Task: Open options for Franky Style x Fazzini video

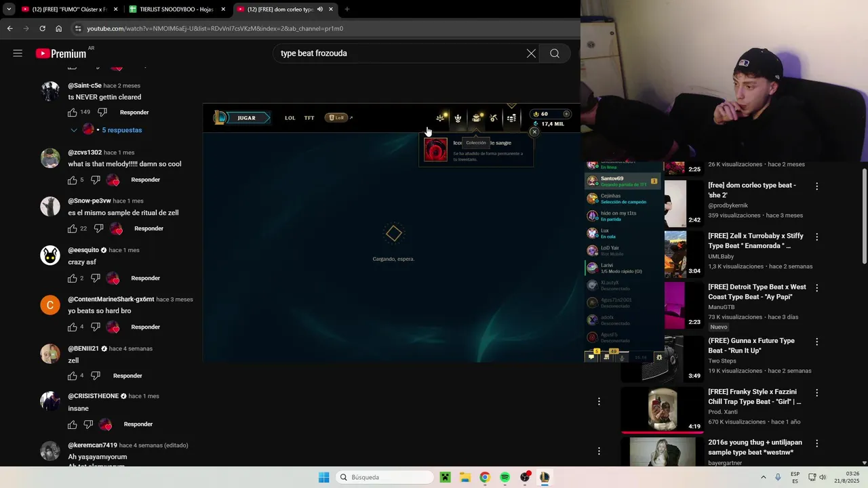Action: 817,392
